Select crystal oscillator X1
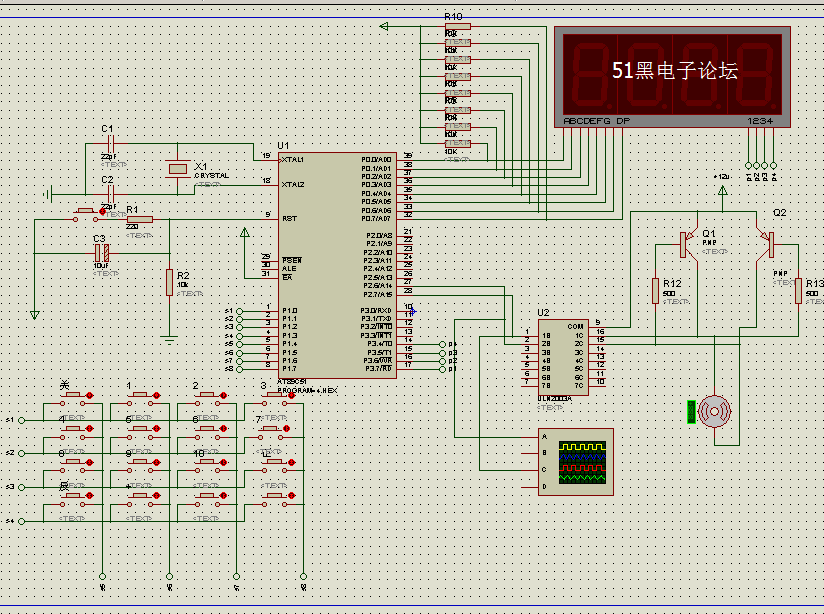Screen dimensions: 824x614 pos(178,169)
